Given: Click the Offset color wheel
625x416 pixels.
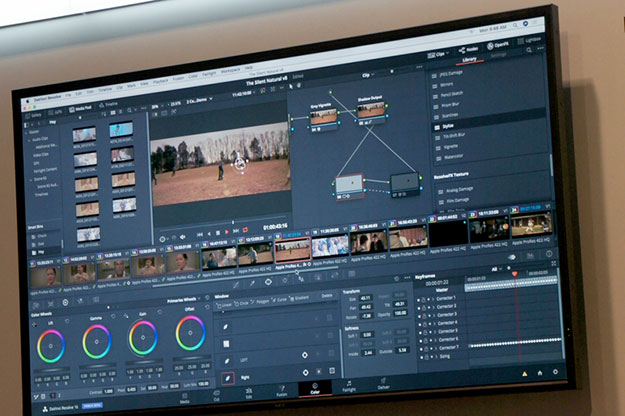Looking at the screenshot, I should pos(190,334).
